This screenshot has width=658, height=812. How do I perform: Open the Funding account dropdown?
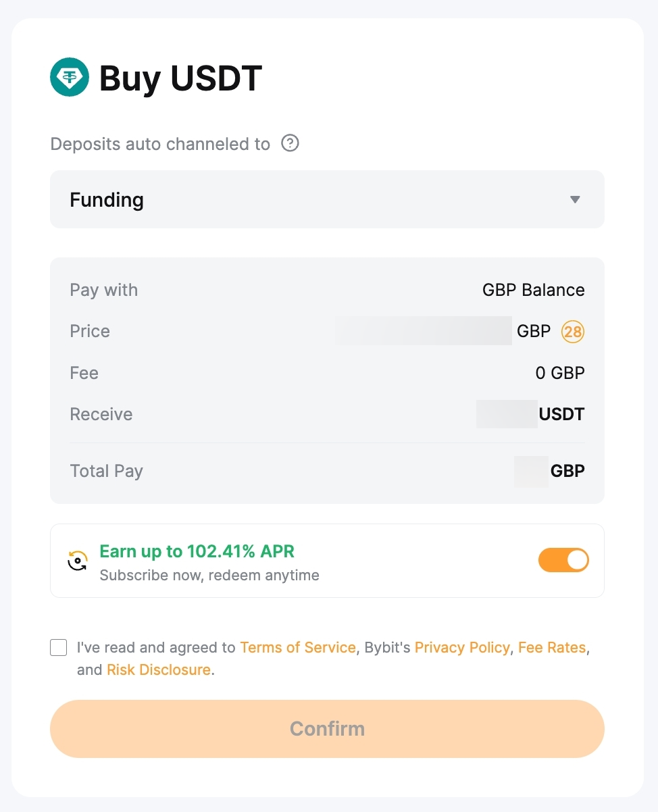tap(327, 199)
